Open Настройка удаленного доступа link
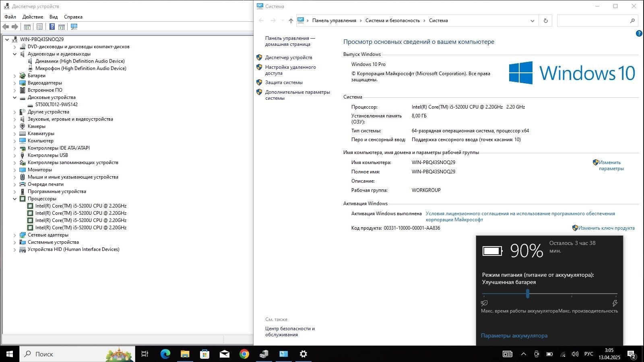 tap(291, 70)
